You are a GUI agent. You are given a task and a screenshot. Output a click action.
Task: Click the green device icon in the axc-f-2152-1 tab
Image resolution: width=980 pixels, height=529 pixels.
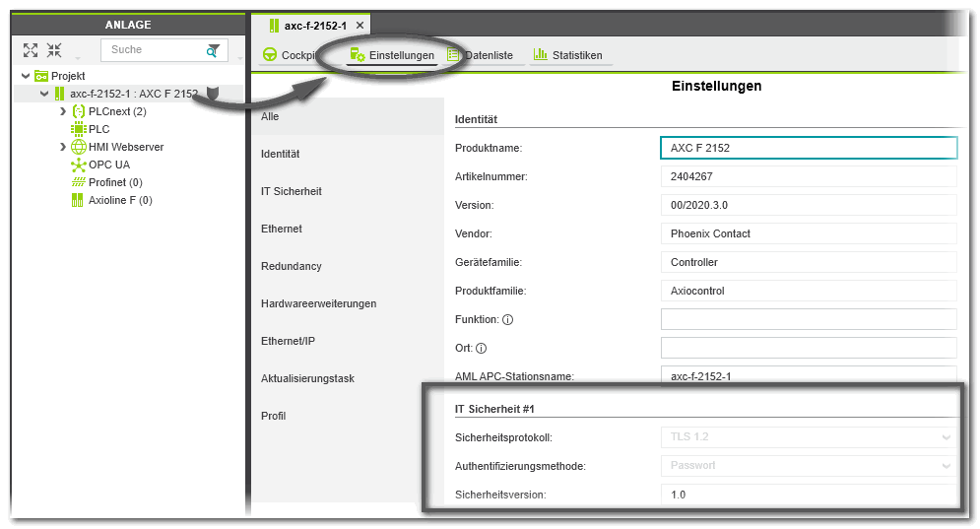click(x=274, y=26)
